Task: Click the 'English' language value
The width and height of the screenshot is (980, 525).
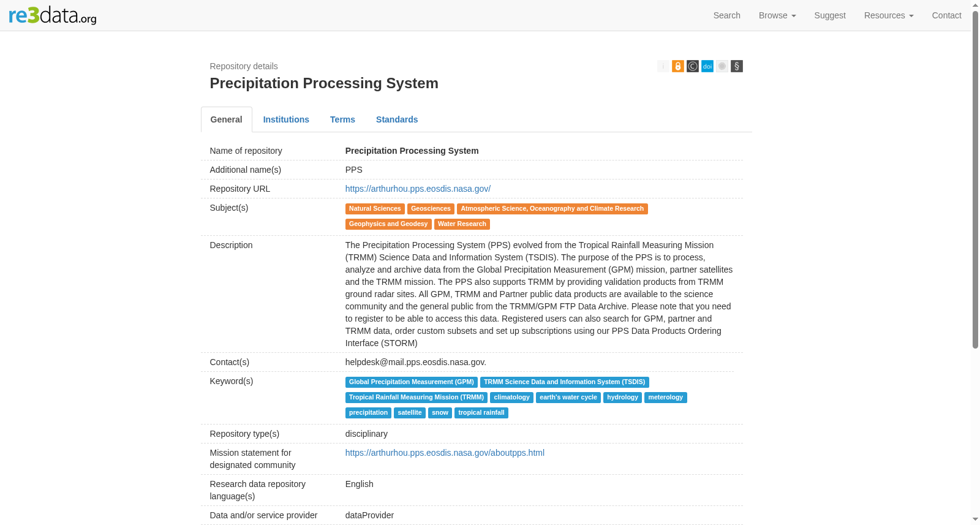Action: (x=359, y=484)
